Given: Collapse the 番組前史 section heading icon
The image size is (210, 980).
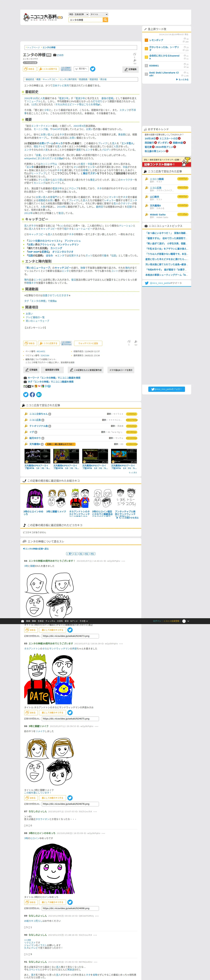Looking at the screenshot, I should pyautogui.click(x=23, y=92).
